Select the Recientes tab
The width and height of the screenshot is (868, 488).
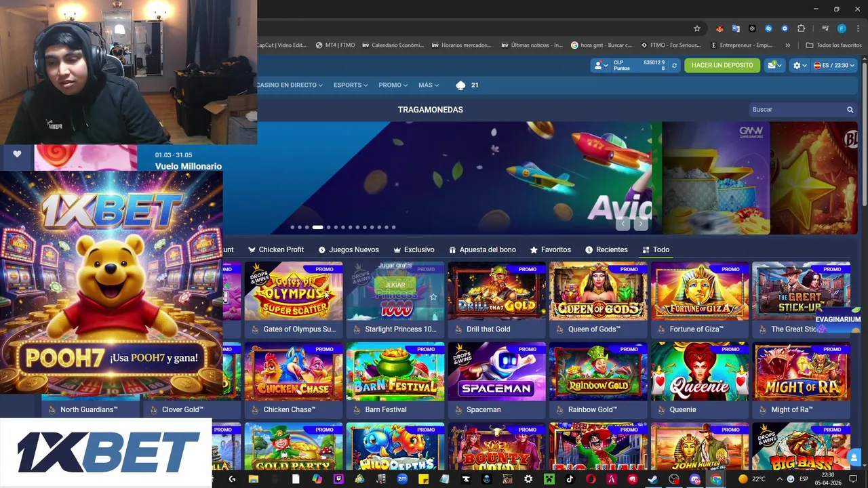pyautogui.click(x=606, y=249)
